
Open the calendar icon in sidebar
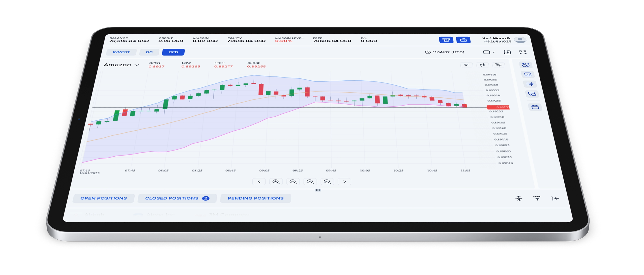click(535, 107)
